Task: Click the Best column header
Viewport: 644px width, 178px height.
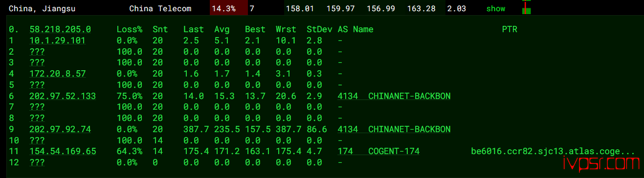Action: coord(255,29)
